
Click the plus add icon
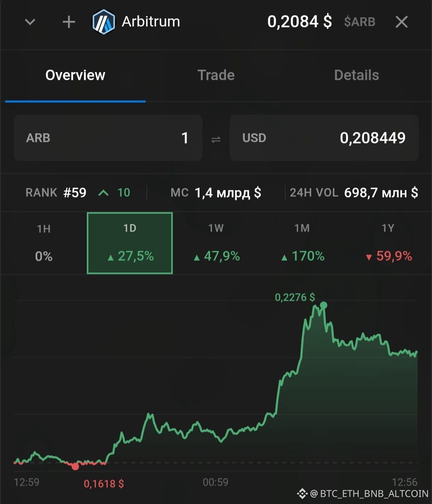point(69,22)
